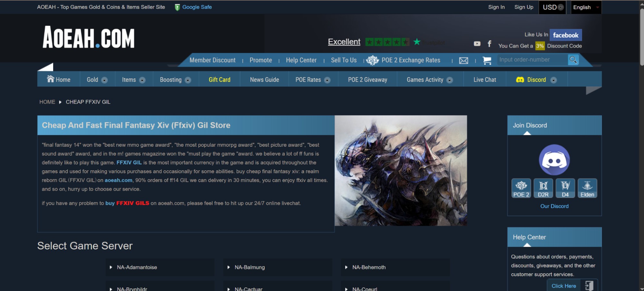Open the Facebook 'f' icon link
The image size is (644, 291).
click(489, 44)
